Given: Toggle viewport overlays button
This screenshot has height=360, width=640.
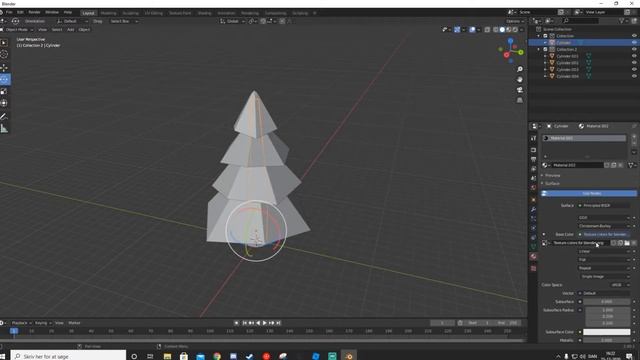Looking at the screenshot, I should 472,30.
